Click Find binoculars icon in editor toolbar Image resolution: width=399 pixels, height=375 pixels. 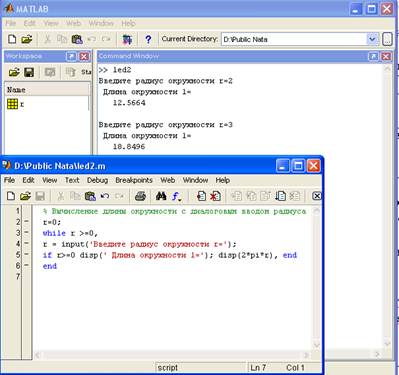161,196
